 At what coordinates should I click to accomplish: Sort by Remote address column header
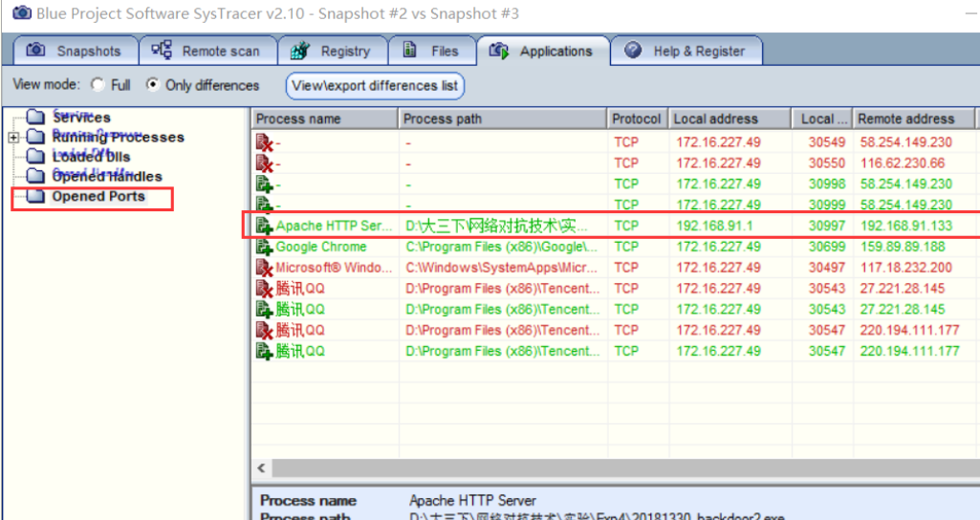(x=914, y=119)
